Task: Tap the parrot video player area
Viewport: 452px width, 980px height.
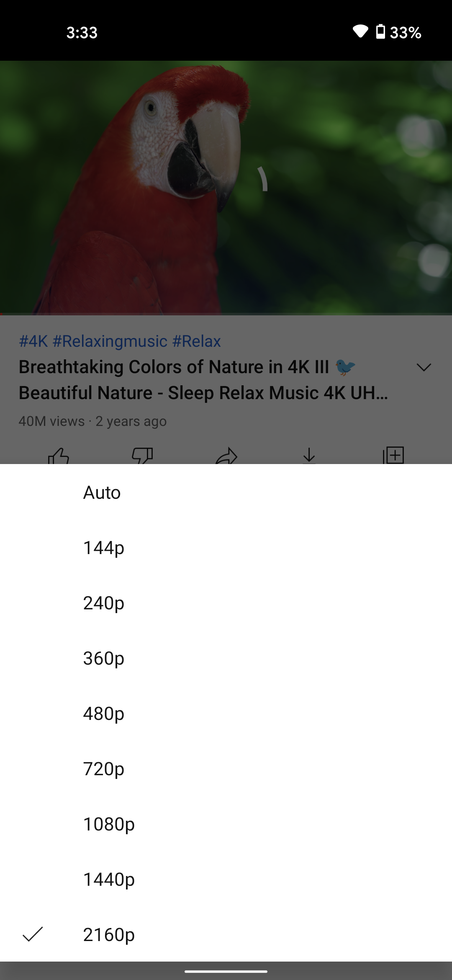Action: pos(226,188)
